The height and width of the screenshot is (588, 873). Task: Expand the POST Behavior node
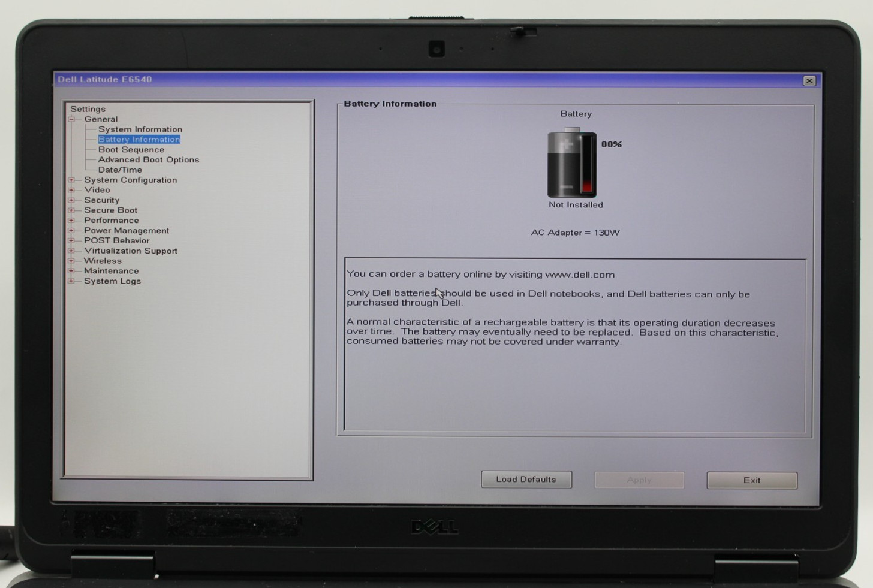point(71,240)
